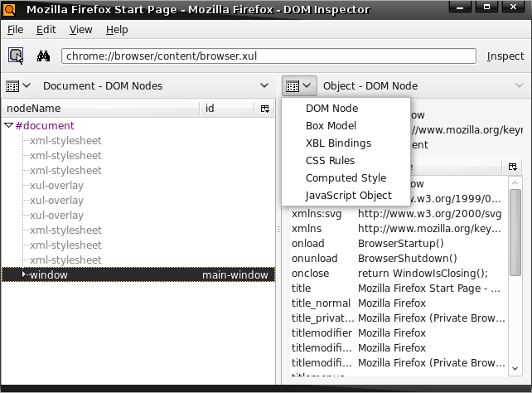Click the DOM Inspector title bar app icon

coord(11,9)
